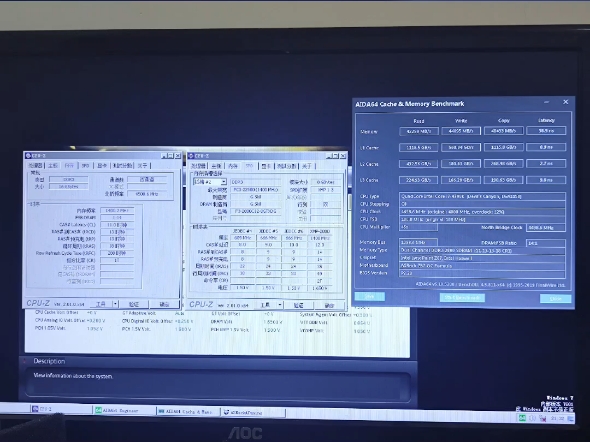
Task: Click the CPU-Z logo in left window title bar
Action: pyautogui.click(x=28, y=155)
